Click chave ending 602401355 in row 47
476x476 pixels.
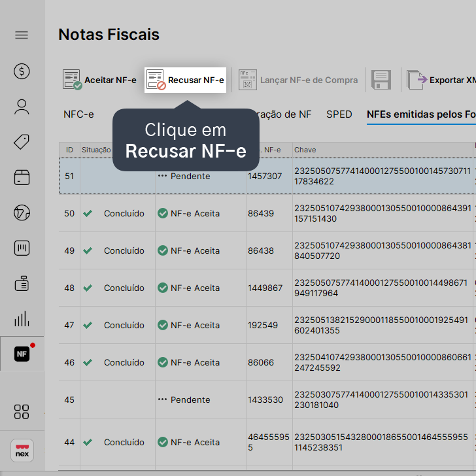click(x=381, y=325)
